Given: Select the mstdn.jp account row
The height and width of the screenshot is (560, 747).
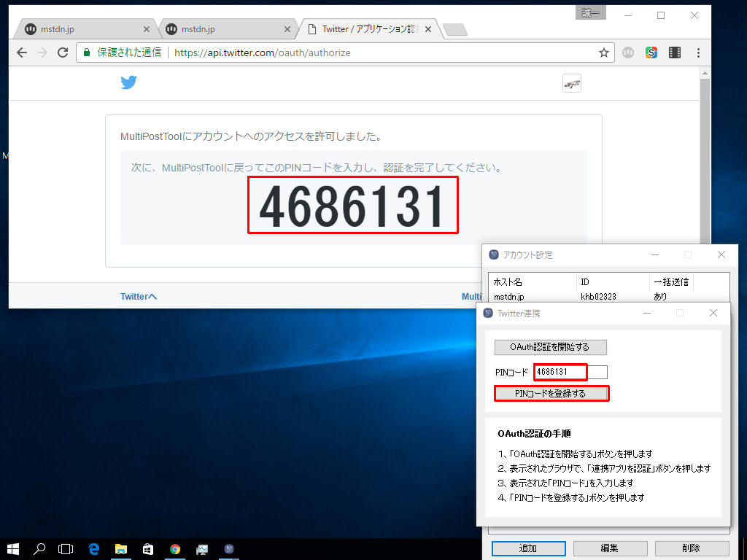Looking at the screenshot, I should [608, 297].
